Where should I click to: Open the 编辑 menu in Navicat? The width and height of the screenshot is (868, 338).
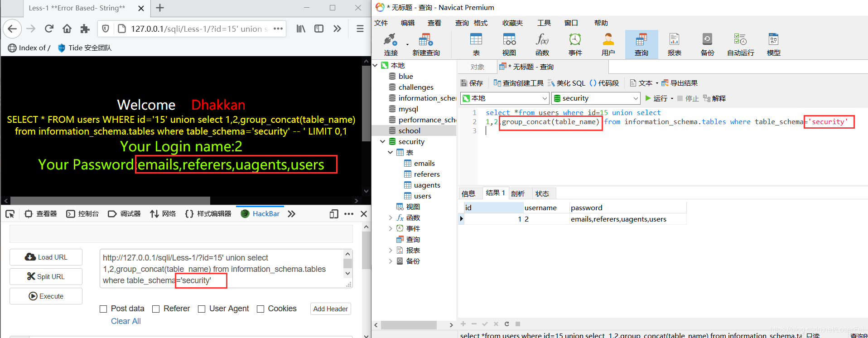[408, 23]
